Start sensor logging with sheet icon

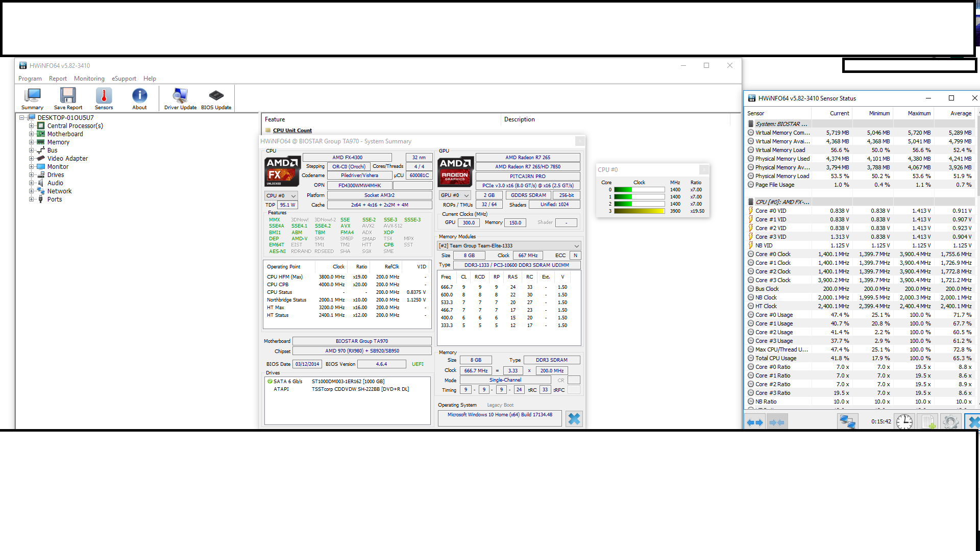coord(927,422)
